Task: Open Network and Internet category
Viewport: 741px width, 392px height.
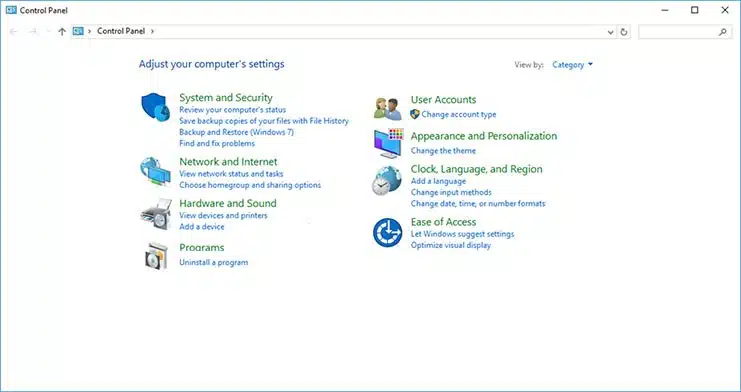Action: [228, 162]
